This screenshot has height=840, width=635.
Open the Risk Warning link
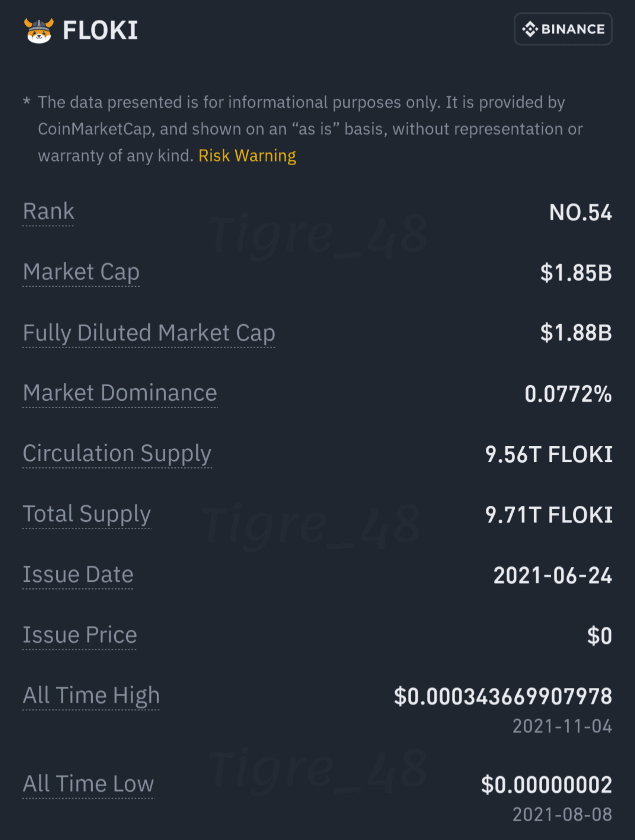[247, 156]
